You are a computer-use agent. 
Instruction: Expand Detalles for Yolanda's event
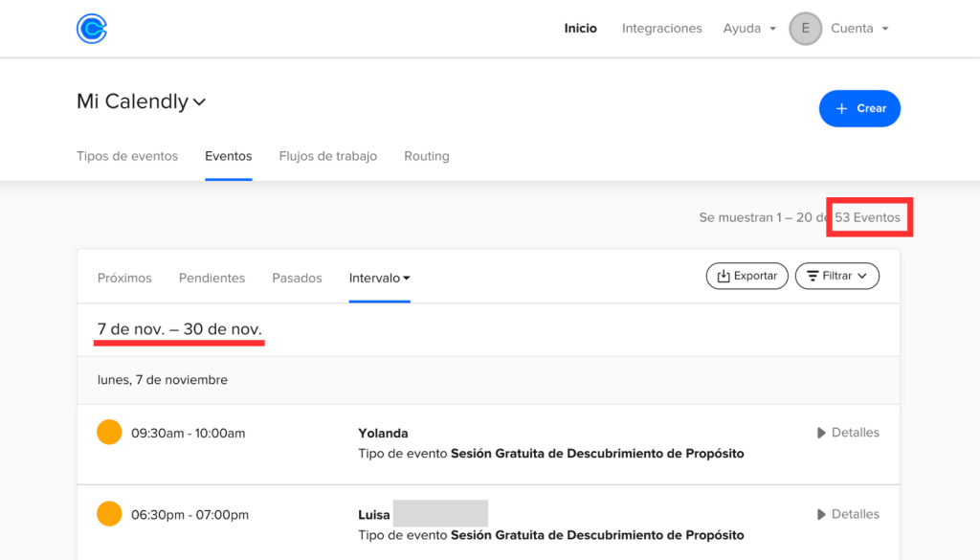coord(847,433)
